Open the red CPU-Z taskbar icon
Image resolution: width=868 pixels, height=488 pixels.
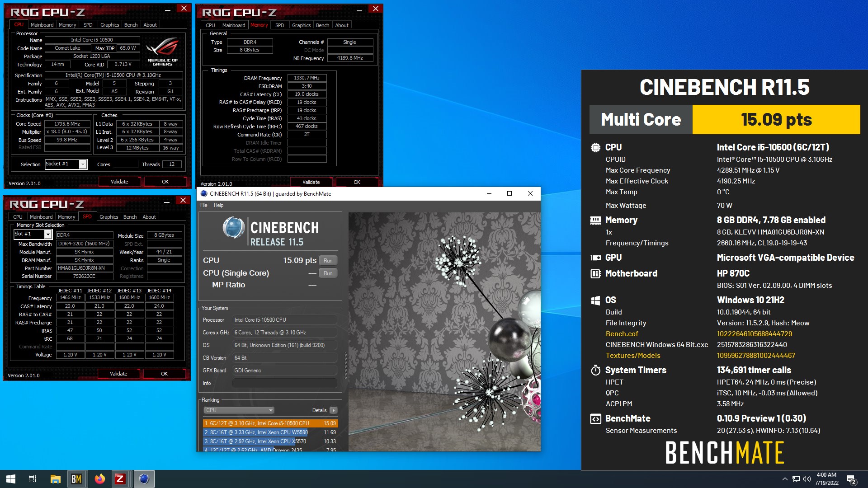[120, 479]
